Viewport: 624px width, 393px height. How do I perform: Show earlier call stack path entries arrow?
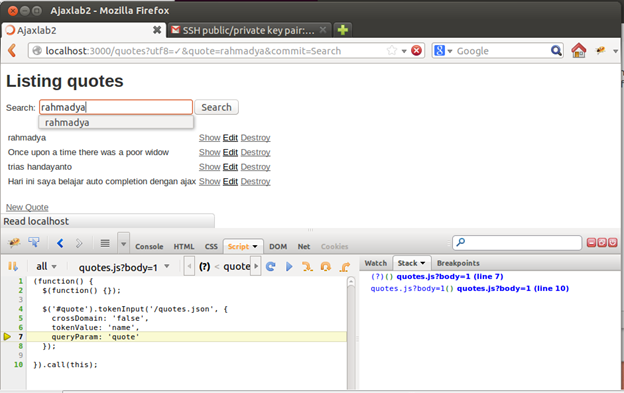190,267
